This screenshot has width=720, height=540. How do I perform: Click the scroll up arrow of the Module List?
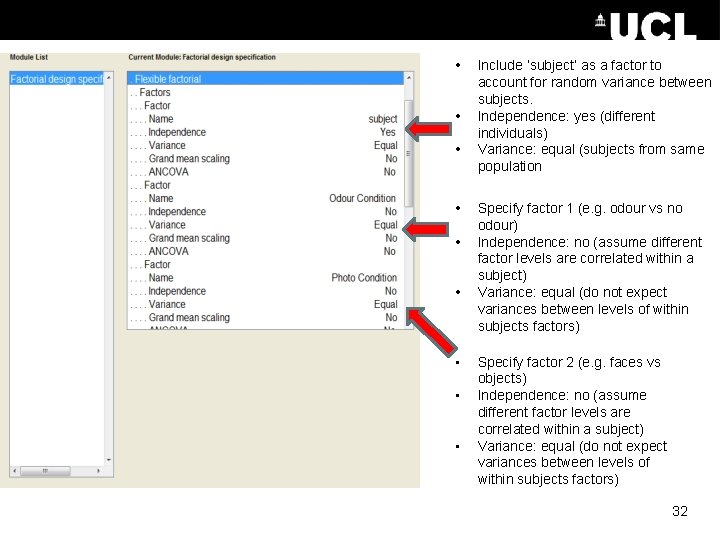tap(109, 78)
